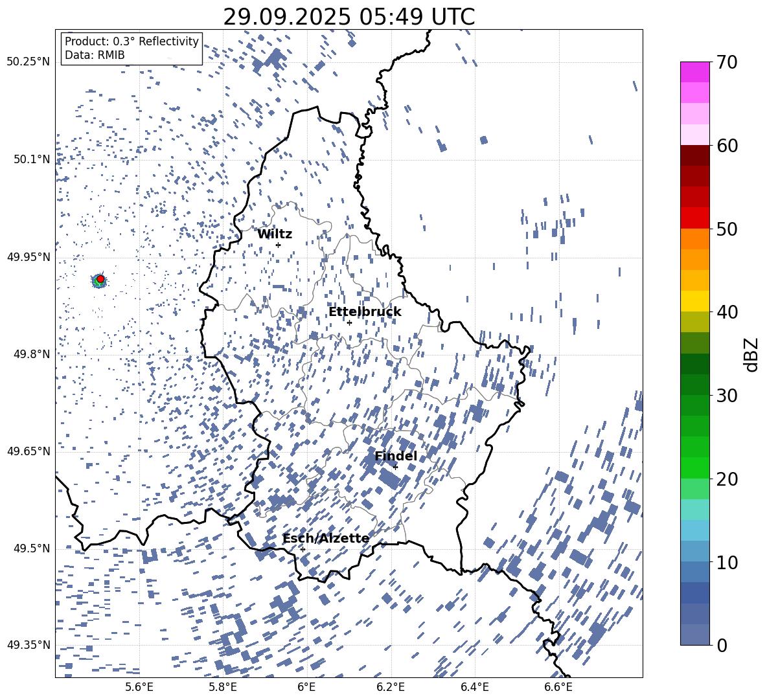Screen dimensions: 767x700
Task: Click the 49.95°N latitude label
Action: 29,257
